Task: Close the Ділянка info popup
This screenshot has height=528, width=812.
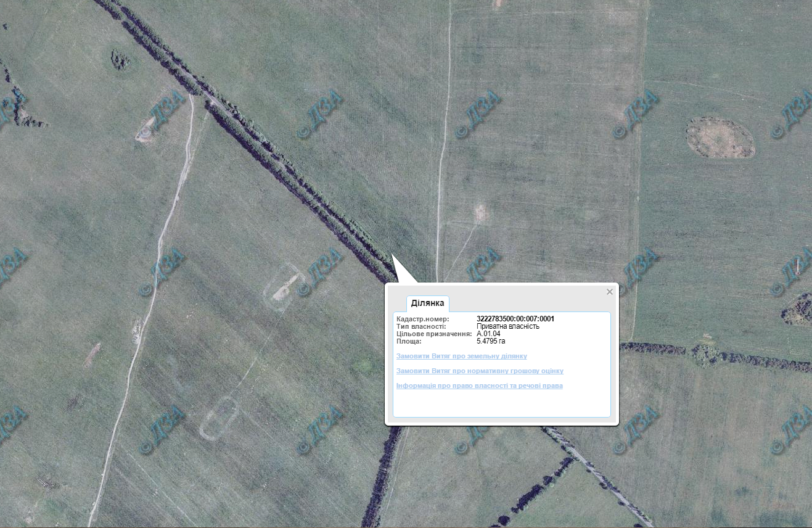Action: click(x=610, y=292)
